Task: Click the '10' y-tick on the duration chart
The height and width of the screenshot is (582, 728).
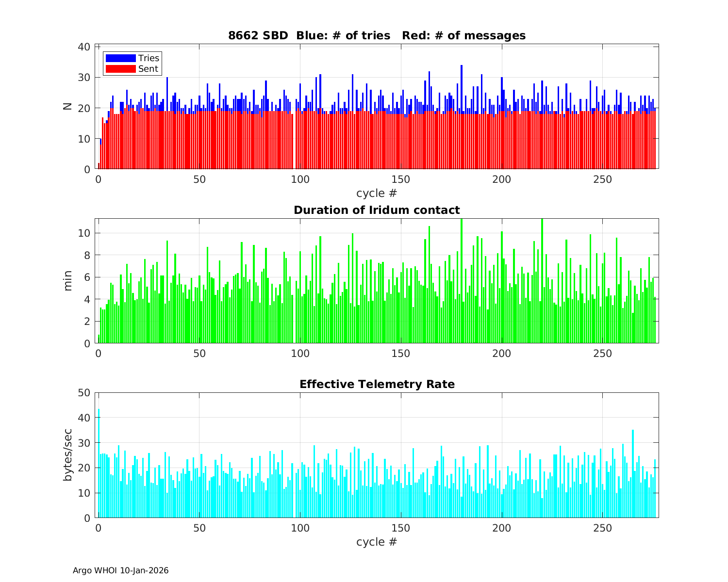Action: click(83, 233)
